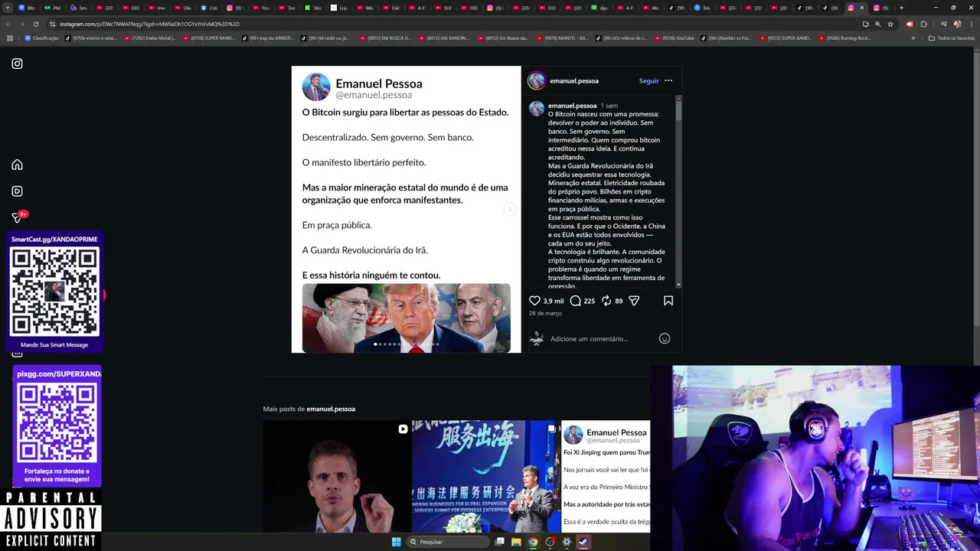Open the Instagram logo home link
The image size is (980, 551).
(x=17, y=64)
